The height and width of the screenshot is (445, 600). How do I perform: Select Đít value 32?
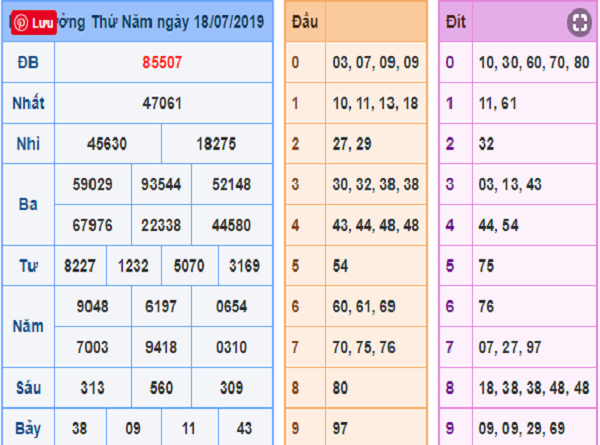coord(486,144)
